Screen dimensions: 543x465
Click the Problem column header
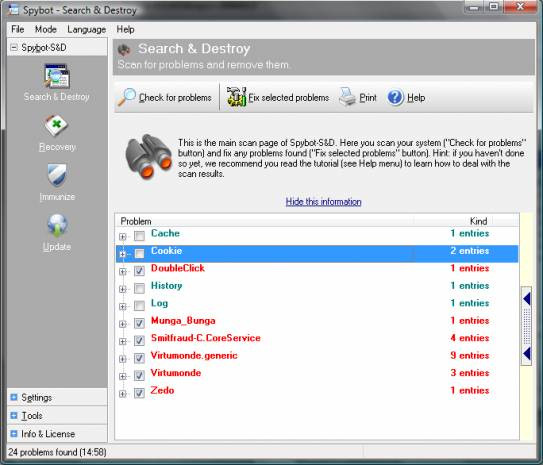tap(136, 221)
